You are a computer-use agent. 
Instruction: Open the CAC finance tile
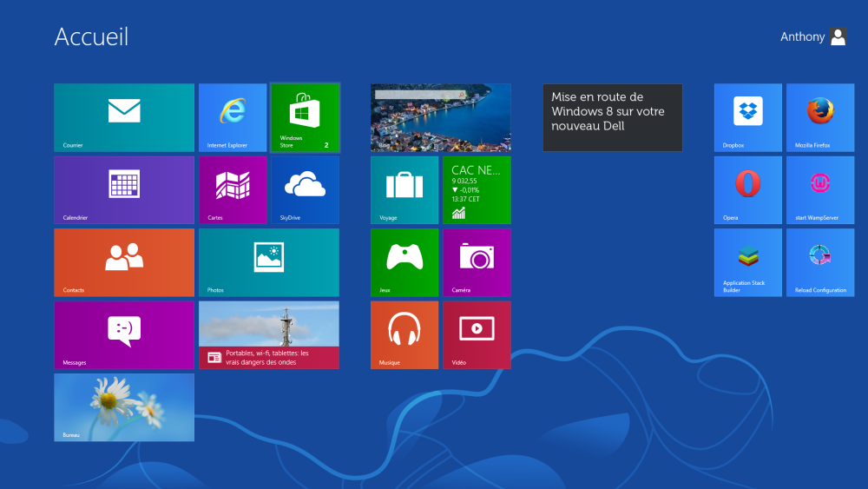(477, 190)
